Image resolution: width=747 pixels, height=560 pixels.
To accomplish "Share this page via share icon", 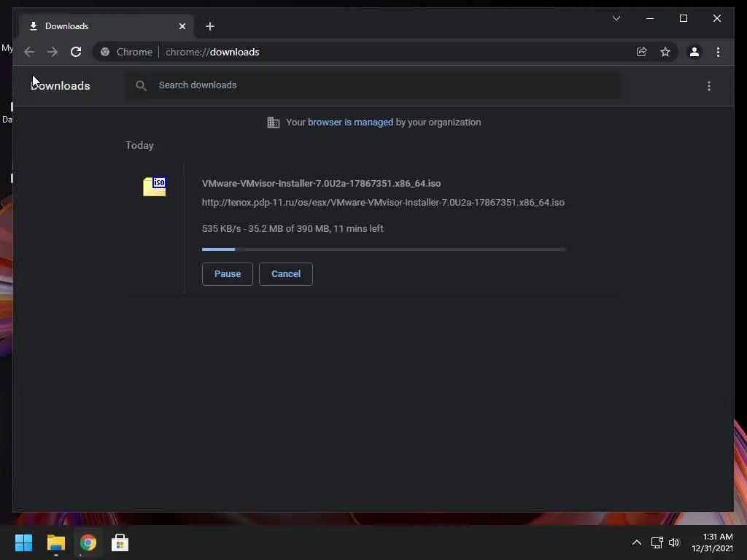I will [642, 52].
